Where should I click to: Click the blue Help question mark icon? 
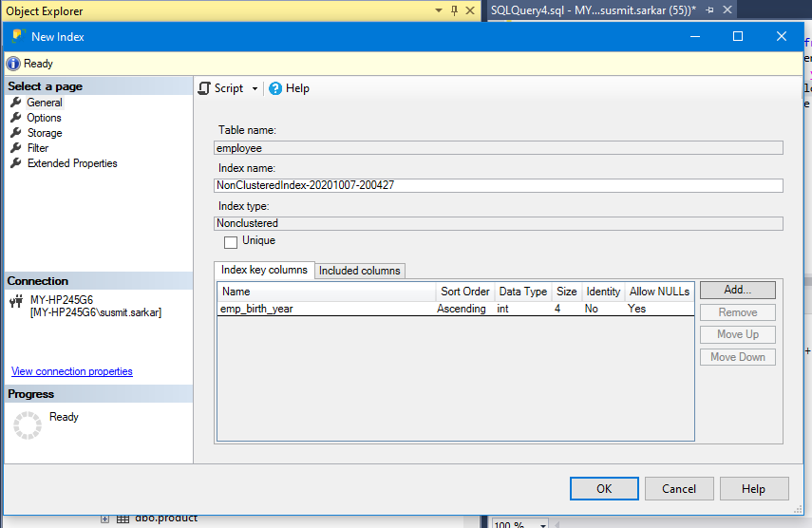(275, 88)
